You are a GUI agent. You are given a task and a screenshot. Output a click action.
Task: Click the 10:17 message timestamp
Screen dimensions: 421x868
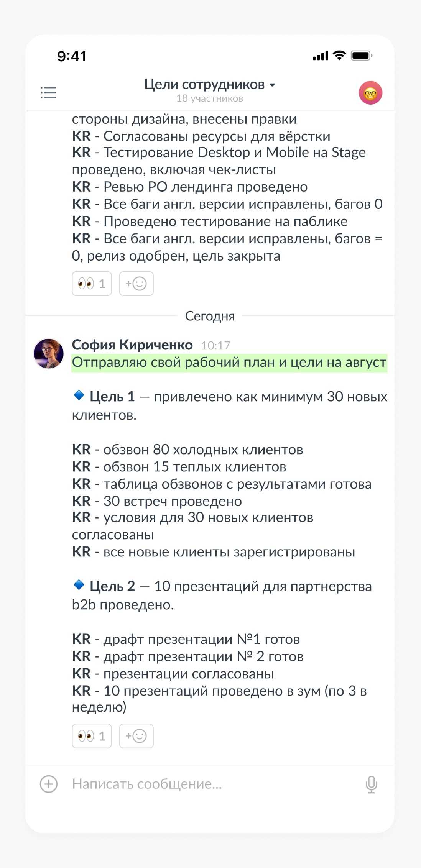pyautogui.click(x=215, y=346)
